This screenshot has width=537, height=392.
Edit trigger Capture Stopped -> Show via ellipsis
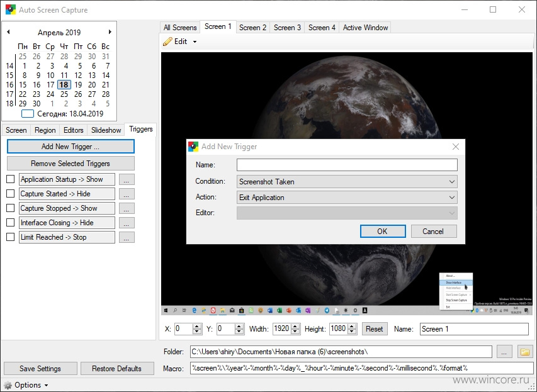127,208
